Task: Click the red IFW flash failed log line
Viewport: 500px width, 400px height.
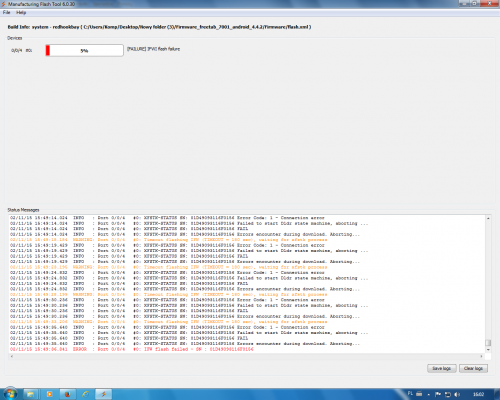Action: click(132, 349)
